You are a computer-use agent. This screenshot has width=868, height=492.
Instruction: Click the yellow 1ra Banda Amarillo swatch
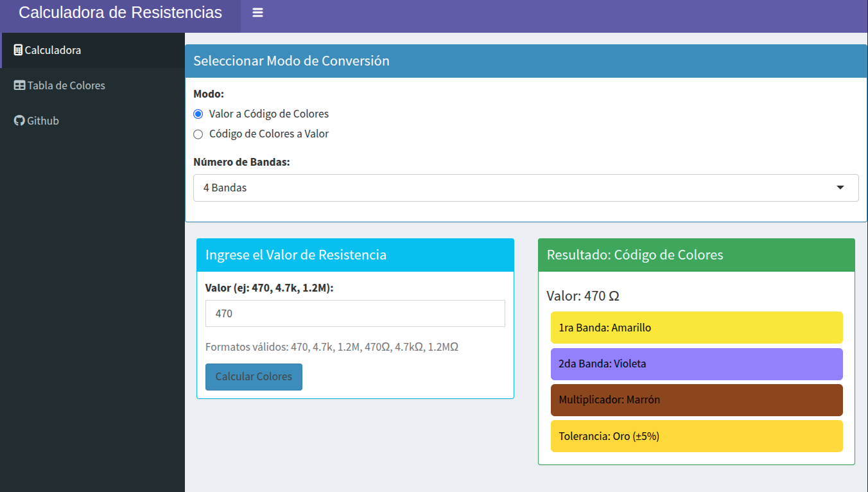(696, 328)
